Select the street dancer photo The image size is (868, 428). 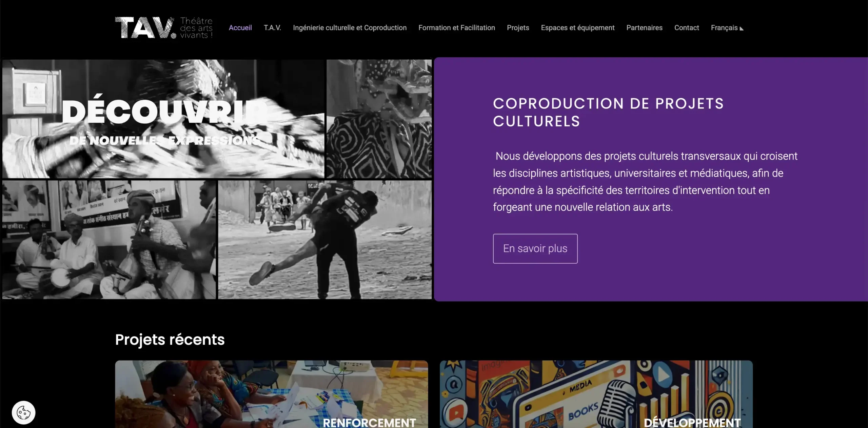pyautogui.click(x=325, y=240)
